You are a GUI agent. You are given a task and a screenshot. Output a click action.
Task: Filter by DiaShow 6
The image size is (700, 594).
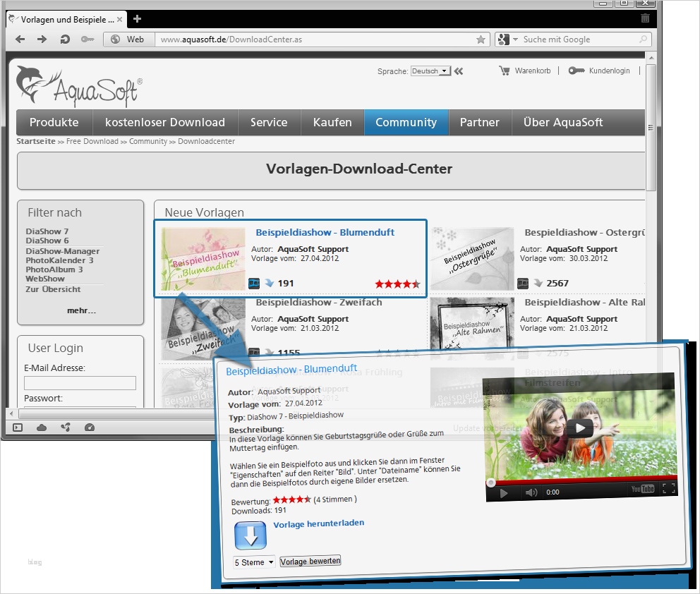47,241
